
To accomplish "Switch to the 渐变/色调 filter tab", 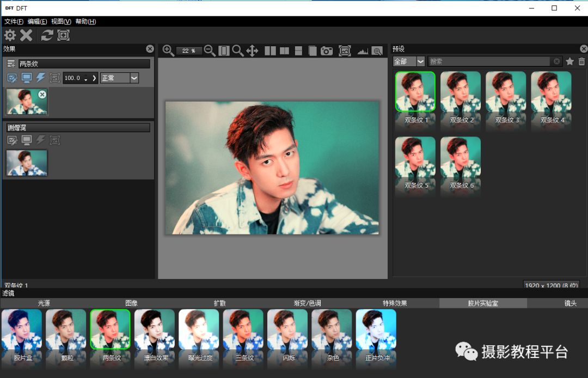I will (308, 303).
